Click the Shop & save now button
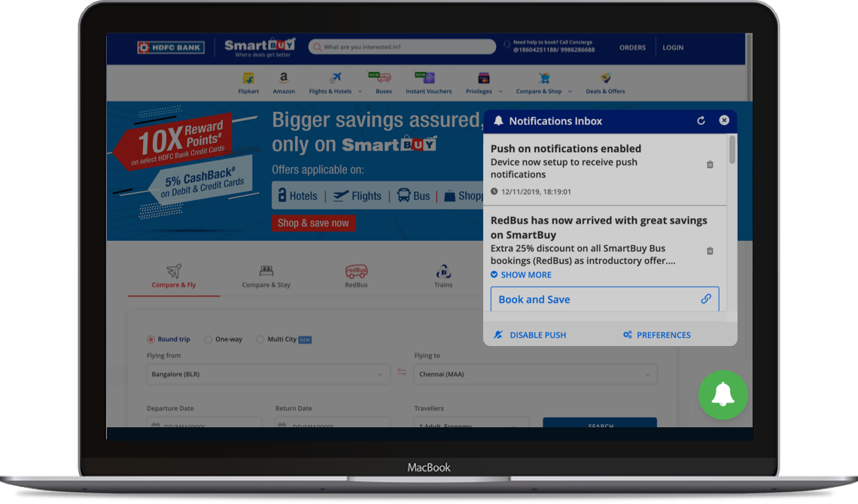The image size is (858, 504). (314, 223)
